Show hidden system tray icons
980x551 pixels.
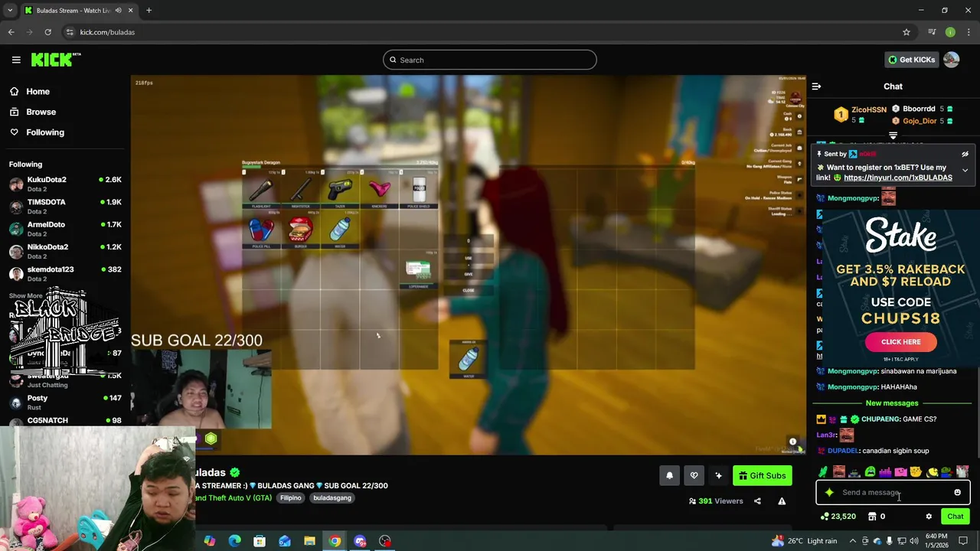pos(853,541)
